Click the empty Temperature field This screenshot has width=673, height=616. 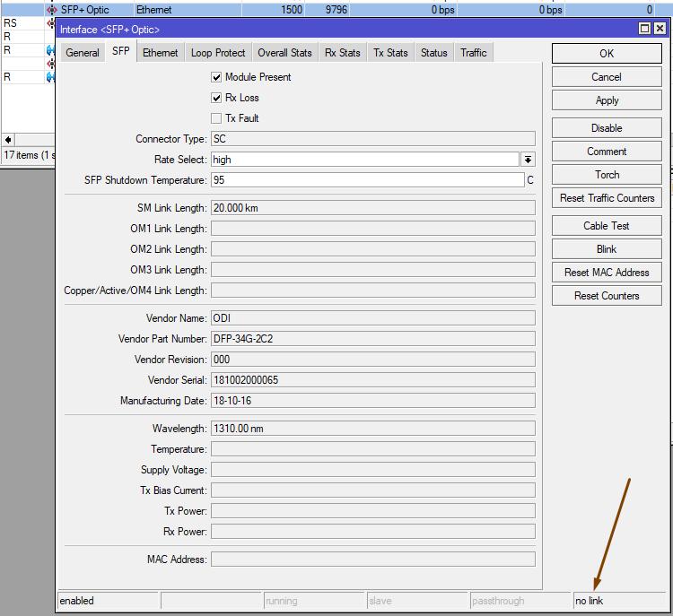click(373, 449)
